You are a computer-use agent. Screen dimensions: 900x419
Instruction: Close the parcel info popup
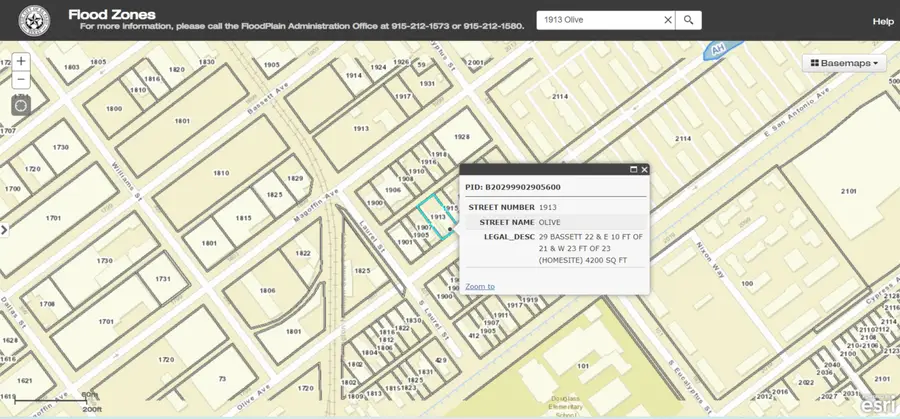644,170
